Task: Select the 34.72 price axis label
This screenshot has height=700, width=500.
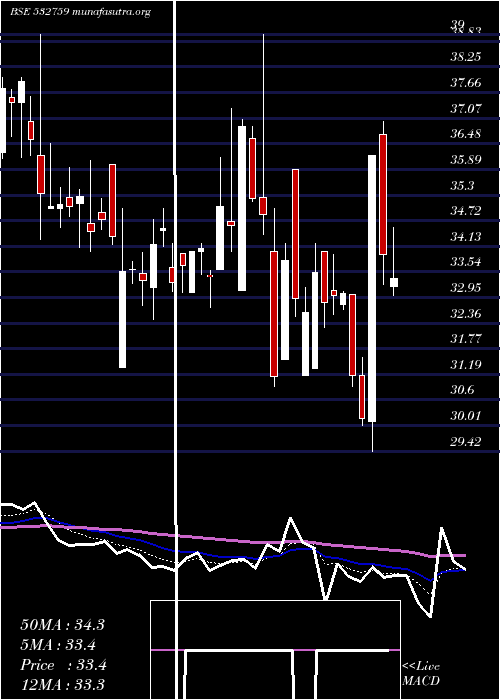Action: pos(466,211)
